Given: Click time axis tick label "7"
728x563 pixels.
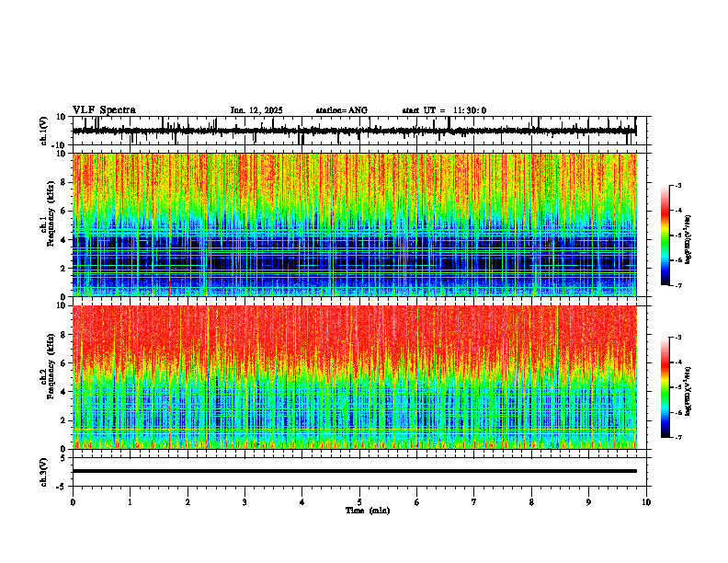Looking at the screenshot, I should pos(474,502).
